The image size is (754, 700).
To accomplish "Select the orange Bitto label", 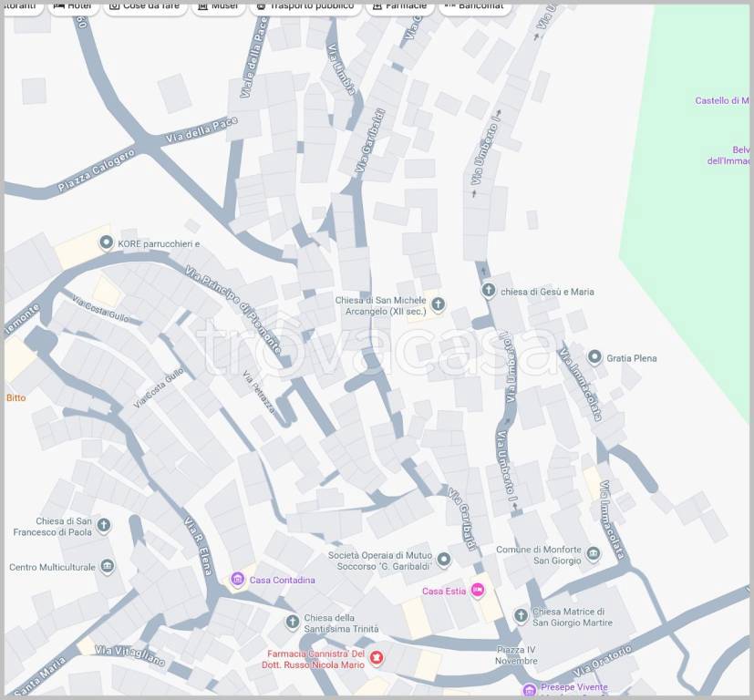I will tap(15, 398).
